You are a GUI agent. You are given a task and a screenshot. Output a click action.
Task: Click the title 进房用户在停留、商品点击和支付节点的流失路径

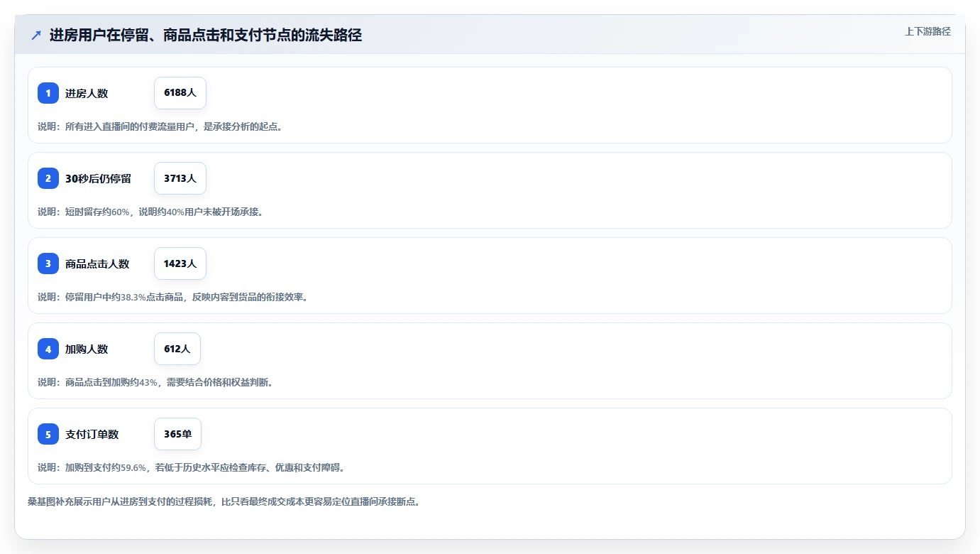[206, 36]
